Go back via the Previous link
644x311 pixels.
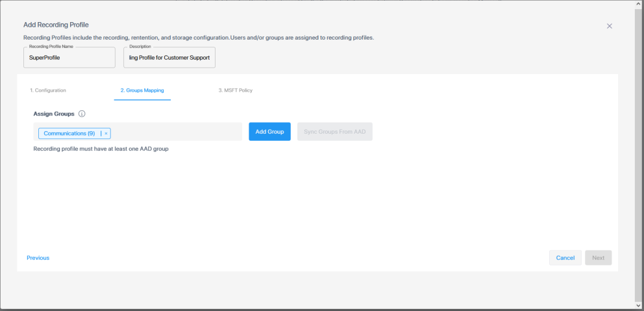38,258
